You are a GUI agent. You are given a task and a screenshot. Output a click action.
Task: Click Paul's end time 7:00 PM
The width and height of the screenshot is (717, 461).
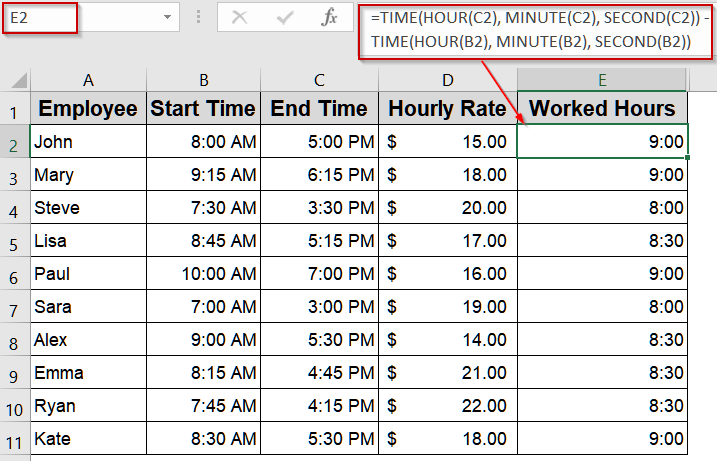point(319,273)
